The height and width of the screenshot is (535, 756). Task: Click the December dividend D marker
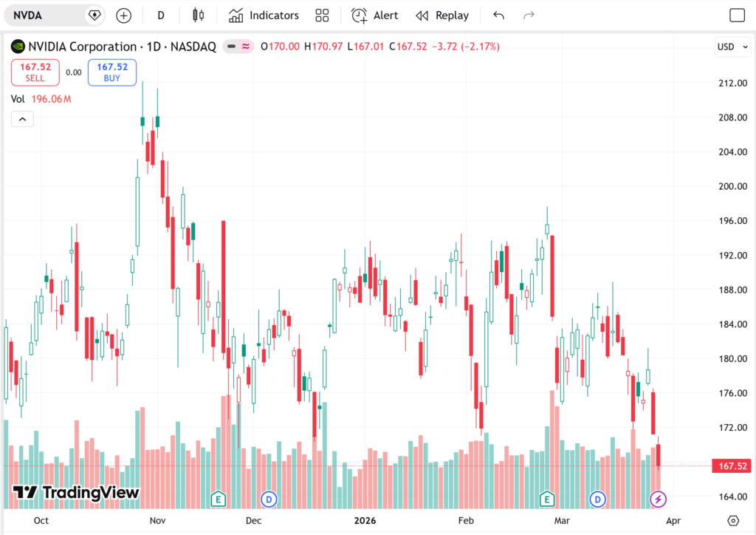[269, 500]
